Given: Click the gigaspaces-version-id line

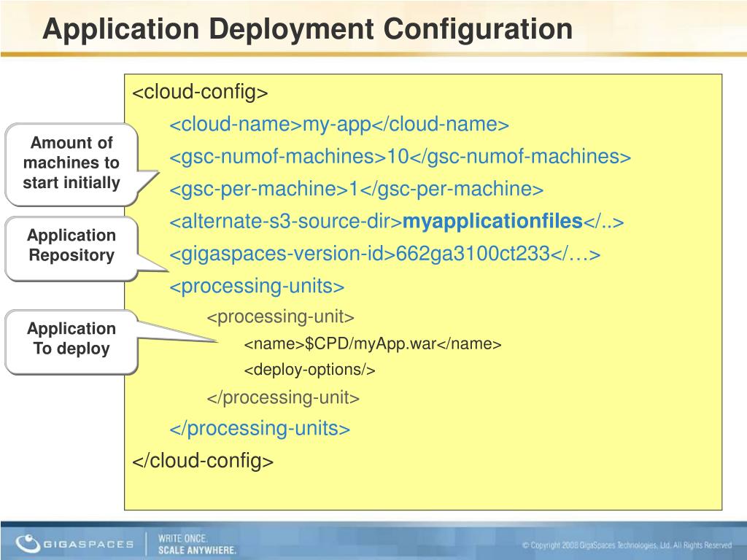Looking at the screenshot, I should [x=384, y=254].
